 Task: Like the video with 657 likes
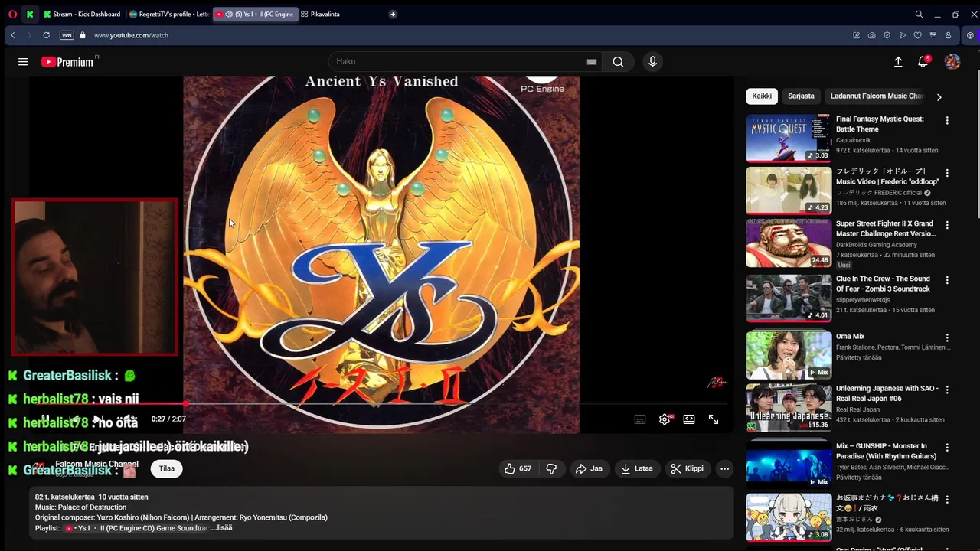pos(518,468)
